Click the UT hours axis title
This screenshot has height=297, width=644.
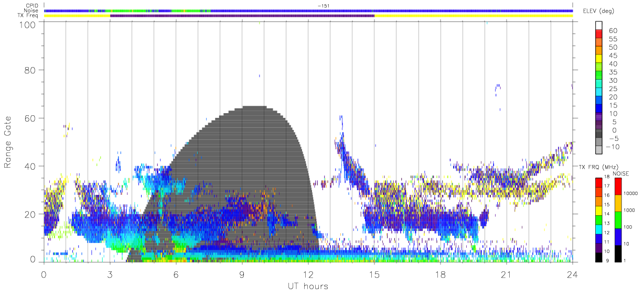(x=308, y=287)
